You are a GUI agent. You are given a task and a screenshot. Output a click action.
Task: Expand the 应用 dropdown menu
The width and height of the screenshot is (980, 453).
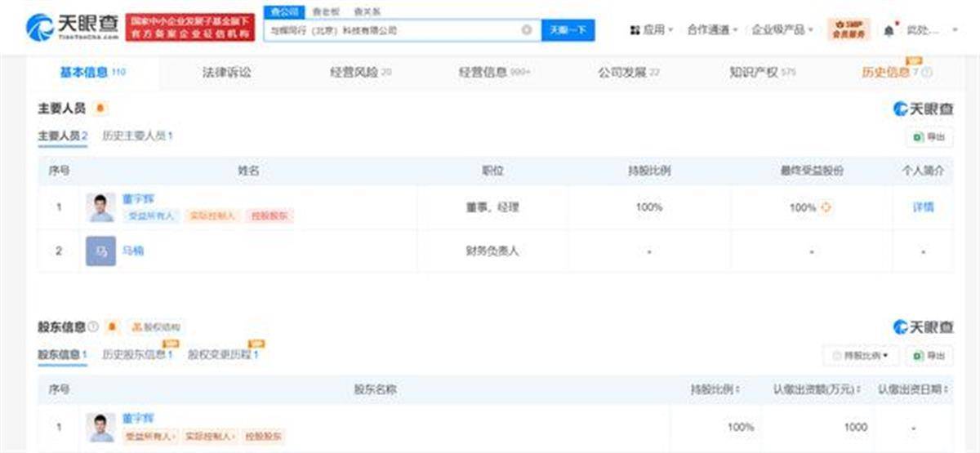click(652, 30)
